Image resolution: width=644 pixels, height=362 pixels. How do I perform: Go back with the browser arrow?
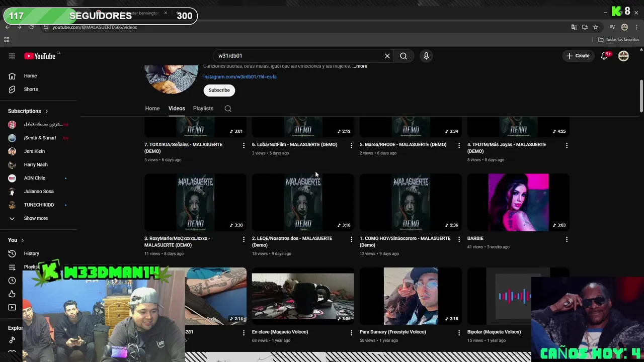pyautogui.click(x=7, y=27)
